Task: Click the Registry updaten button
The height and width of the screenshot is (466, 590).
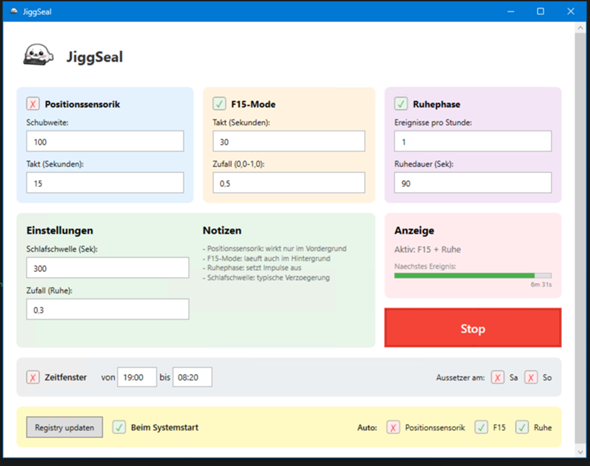Action: [64, 427]
